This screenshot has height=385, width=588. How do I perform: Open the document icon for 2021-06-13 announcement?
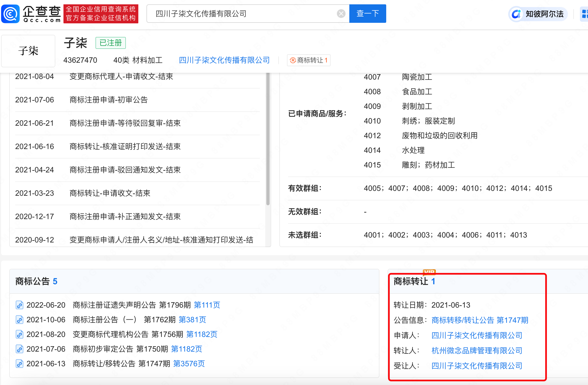pyautogui.click(x=19, y=364)
